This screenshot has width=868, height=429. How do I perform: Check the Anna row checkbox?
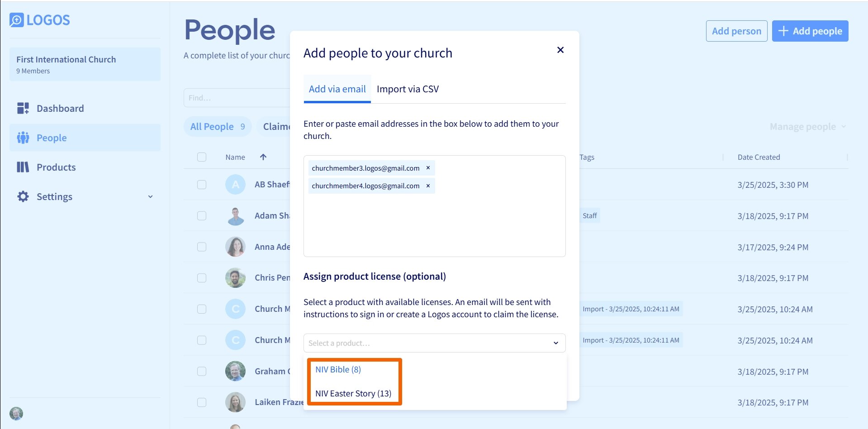click(x=202, y=247)
